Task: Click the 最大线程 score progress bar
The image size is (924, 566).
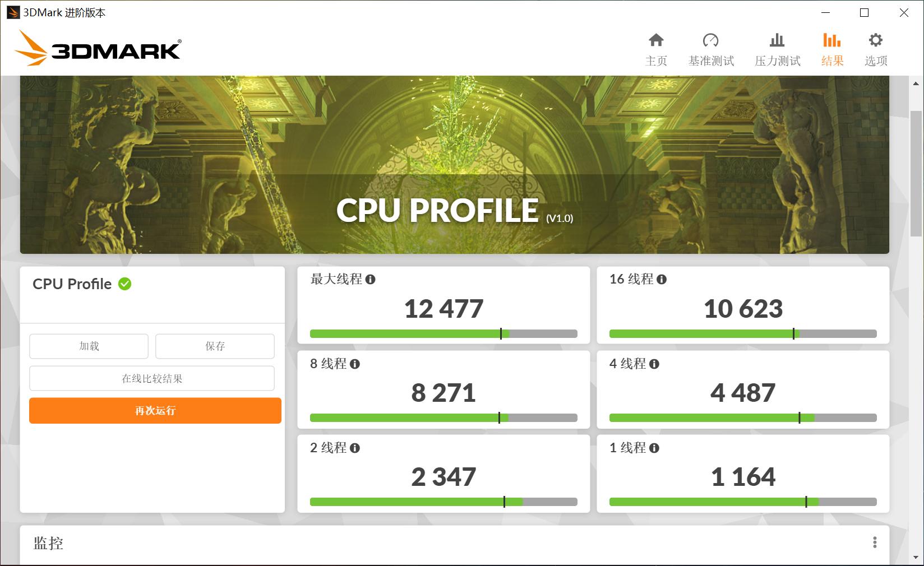Action: [443, 334]
